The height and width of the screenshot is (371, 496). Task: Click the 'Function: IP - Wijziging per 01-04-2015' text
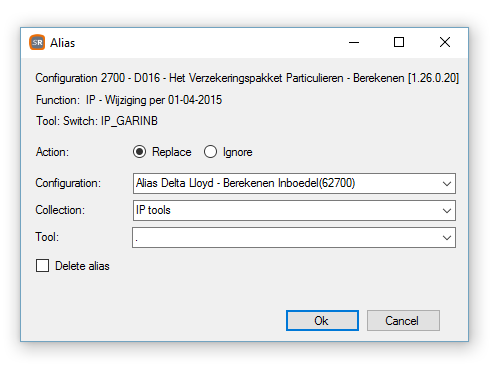(129, 100)
